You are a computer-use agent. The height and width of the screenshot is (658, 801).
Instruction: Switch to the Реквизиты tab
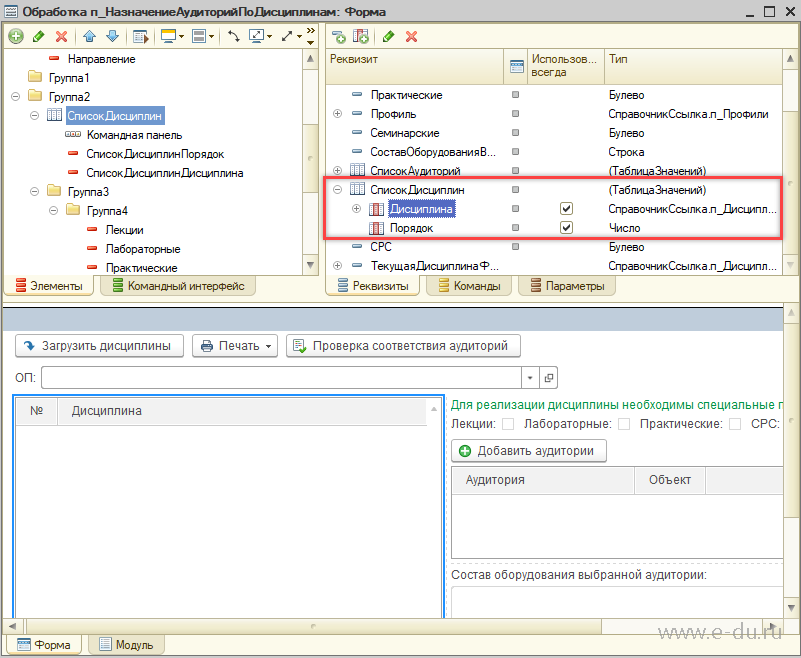click(x=373, y=286)
